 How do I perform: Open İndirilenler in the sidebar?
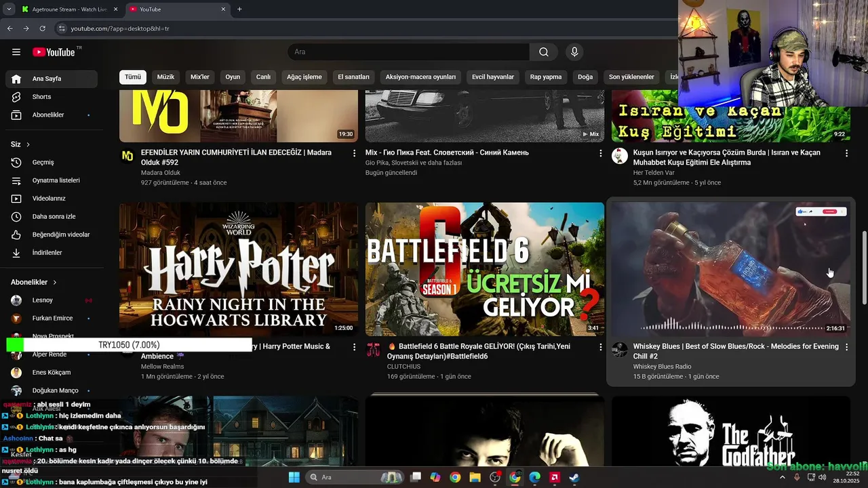pyautogui.click(x=52, y=253)
